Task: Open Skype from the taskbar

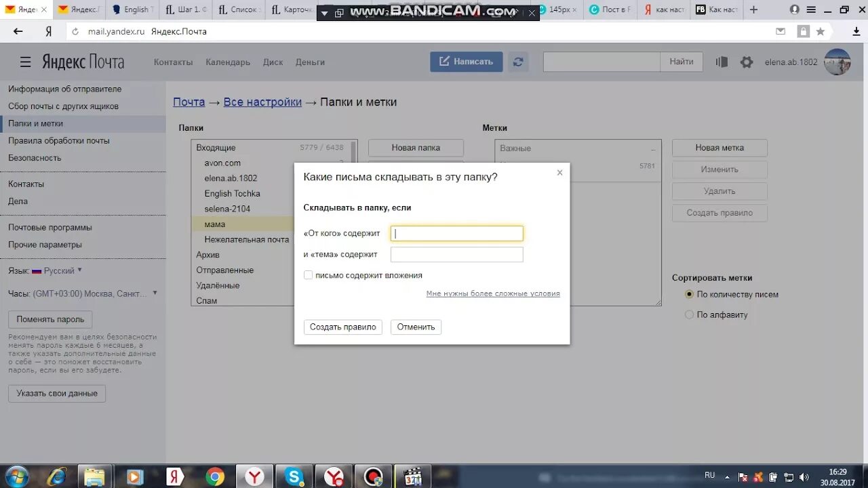Action: [x=294, y=476]
